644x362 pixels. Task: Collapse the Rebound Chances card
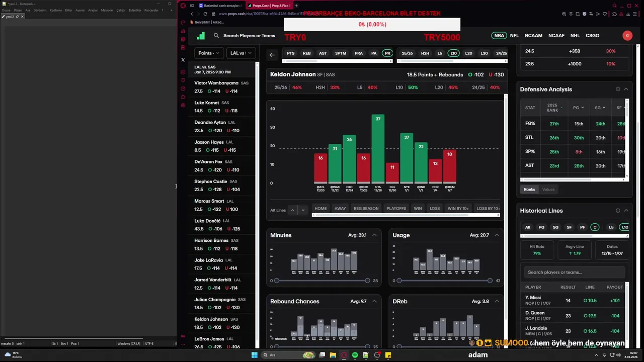[x=374, y=302]
